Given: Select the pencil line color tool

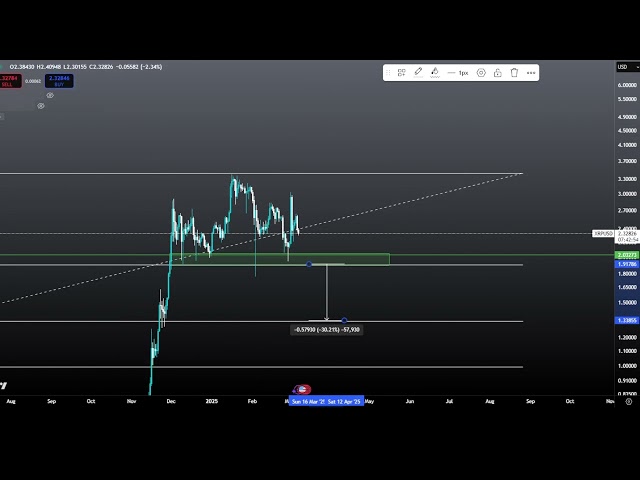Looking at the screenshot, I should [418, 73].
